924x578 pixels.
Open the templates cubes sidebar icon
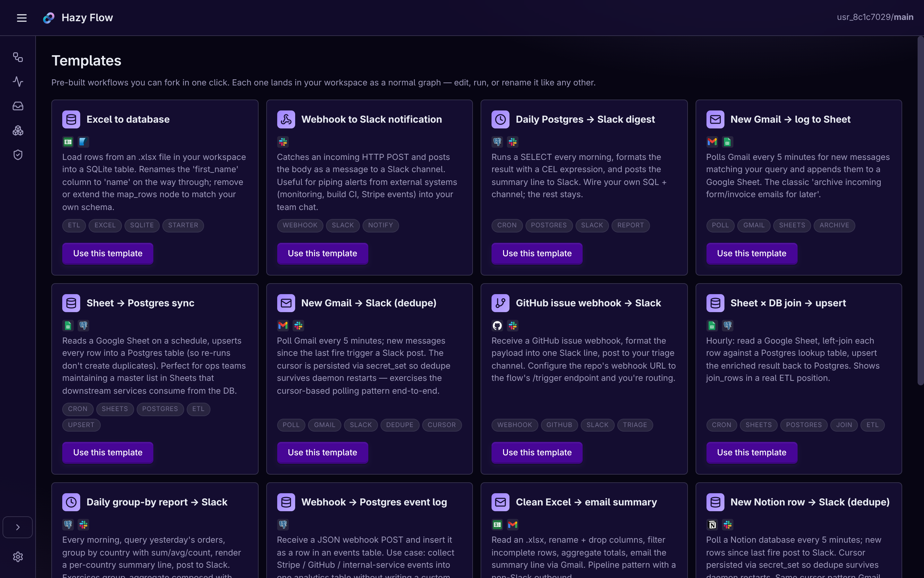point(18,130)
